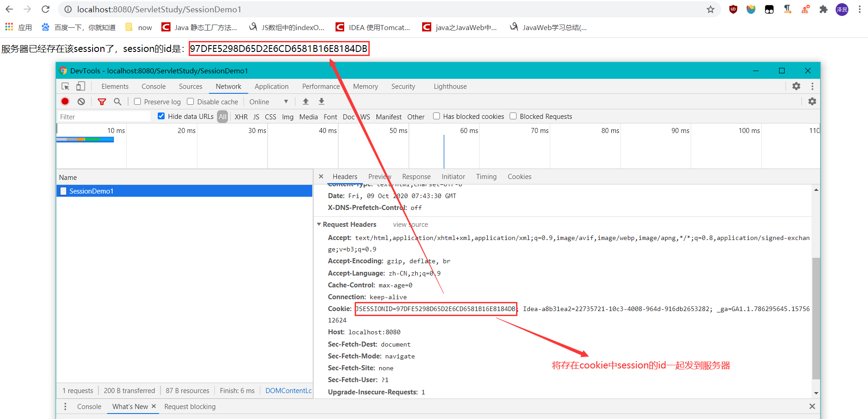Open the extensions puzzle piece menu
Viewport: 868px width, 419px height.
click(x=823, y=9)
